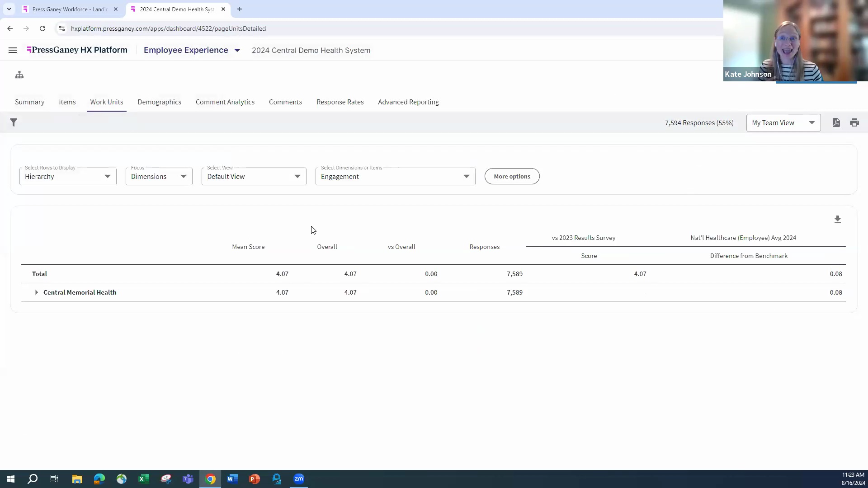This screenshot has height=488, width=868.
Task: Open Windows search in the taskbar
Action: pos(32,479)
